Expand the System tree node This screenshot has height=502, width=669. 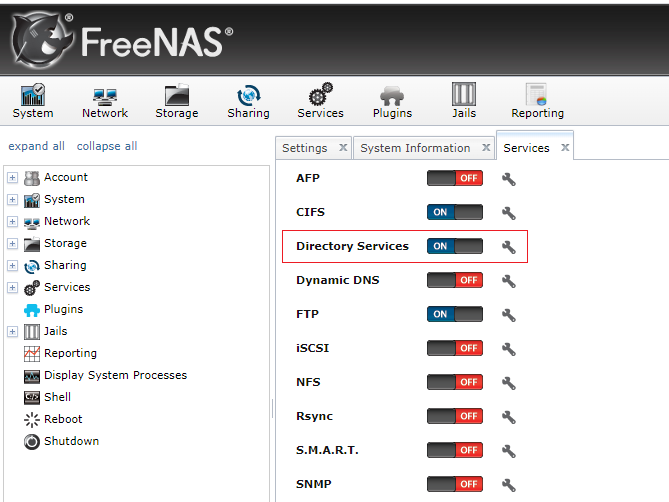tap(12, 200)
